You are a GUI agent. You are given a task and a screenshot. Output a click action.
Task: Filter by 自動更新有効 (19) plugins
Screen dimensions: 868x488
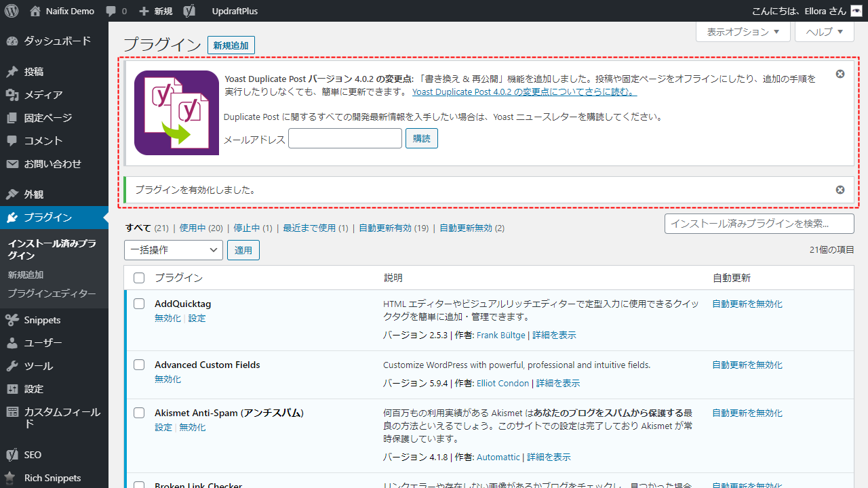[394, 228]
